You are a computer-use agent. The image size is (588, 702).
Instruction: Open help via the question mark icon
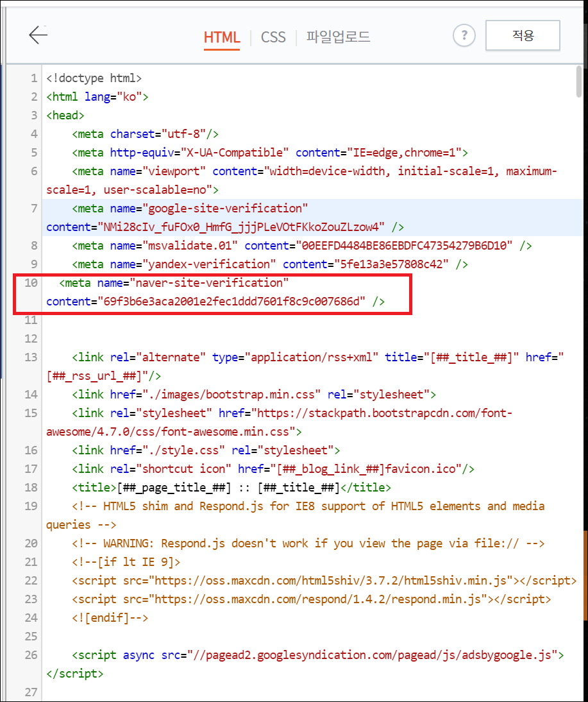pos(464,35)
